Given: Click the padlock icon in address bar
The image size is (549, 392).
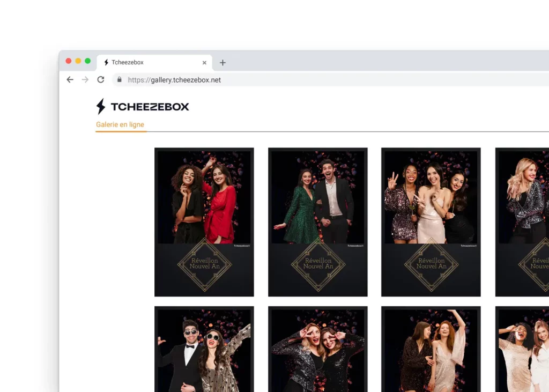Looking at the screenshot, I should tap(119, 79).
